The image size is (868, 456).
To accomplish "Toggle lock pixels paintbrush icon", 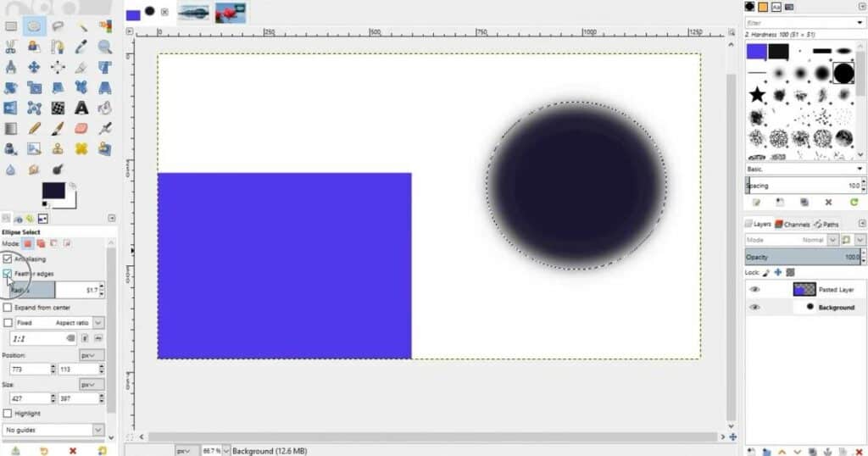I will [x=766, y=272].
